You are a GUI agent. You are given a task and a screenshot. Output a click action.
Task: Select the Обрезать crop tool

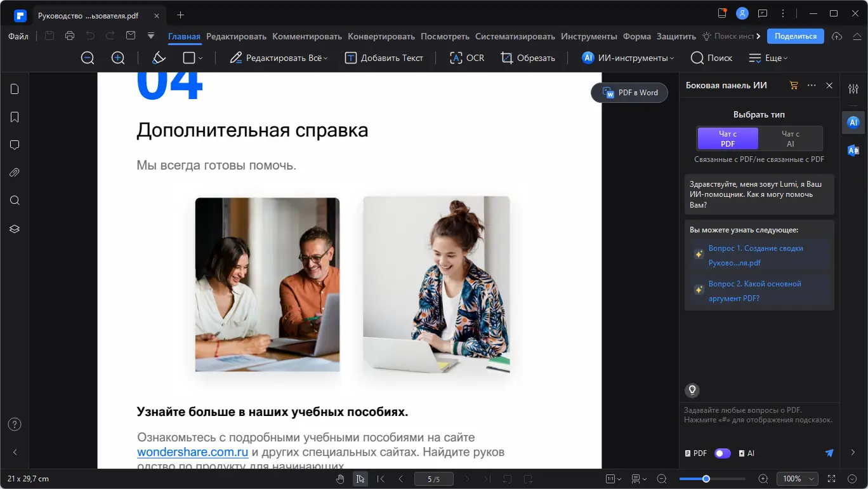(529, 58)
